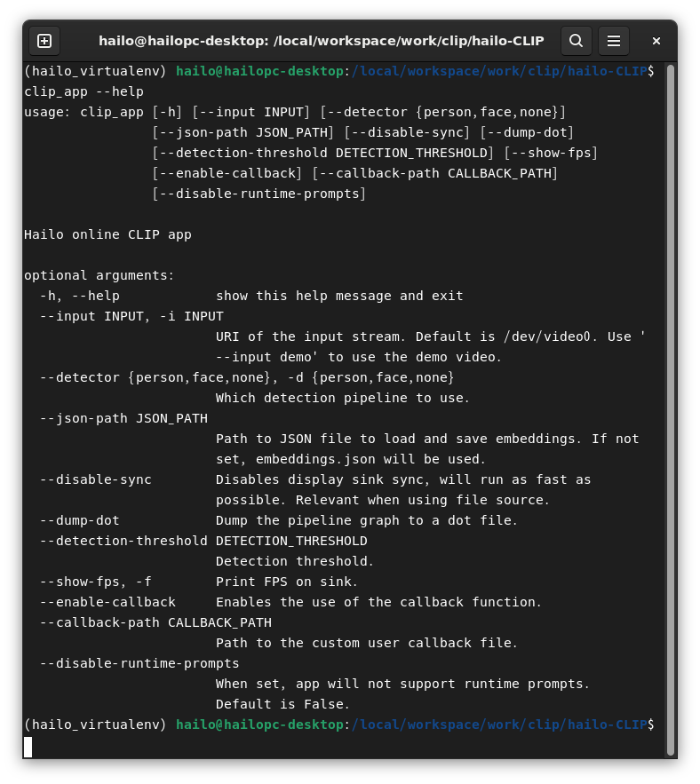The height and width of the screenshot is (784, 700).
Task: Open the hamburger menu
Action: pos(613,41)
